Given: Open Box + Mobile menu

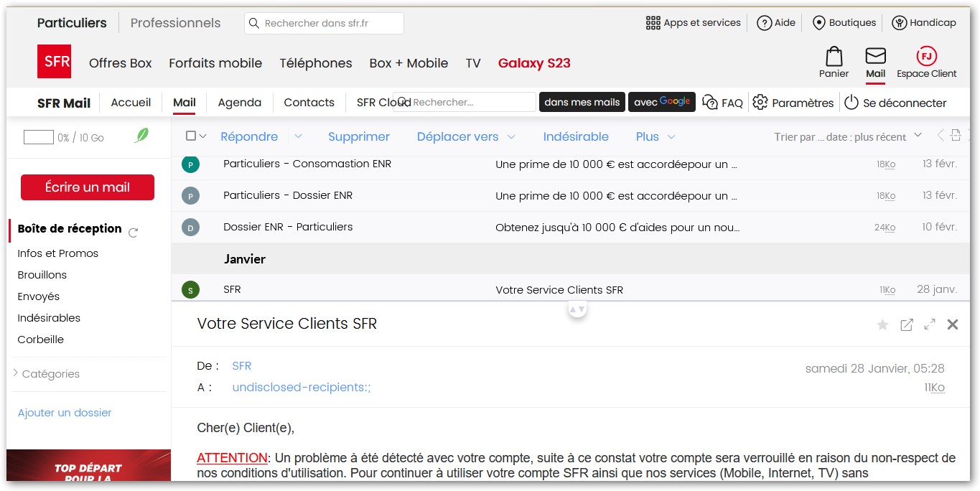Looking at the screenshot, I should [x=409, y=63].
